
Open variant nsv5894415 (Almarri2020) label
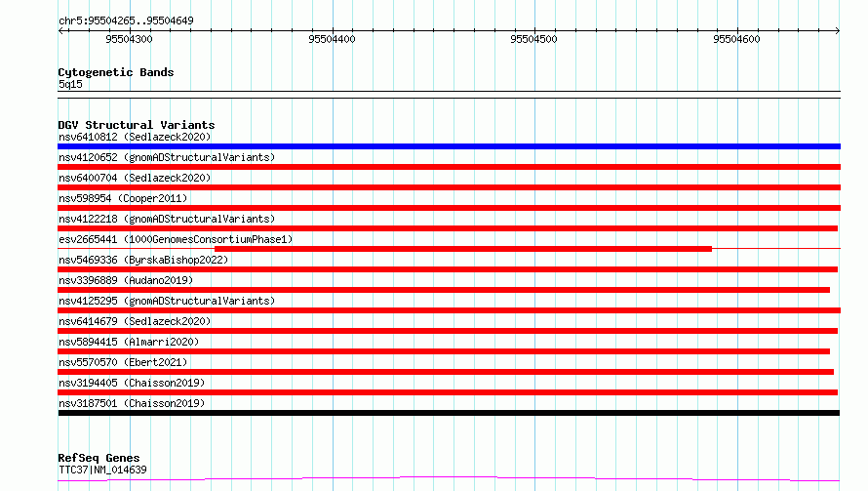pos(129,342)
